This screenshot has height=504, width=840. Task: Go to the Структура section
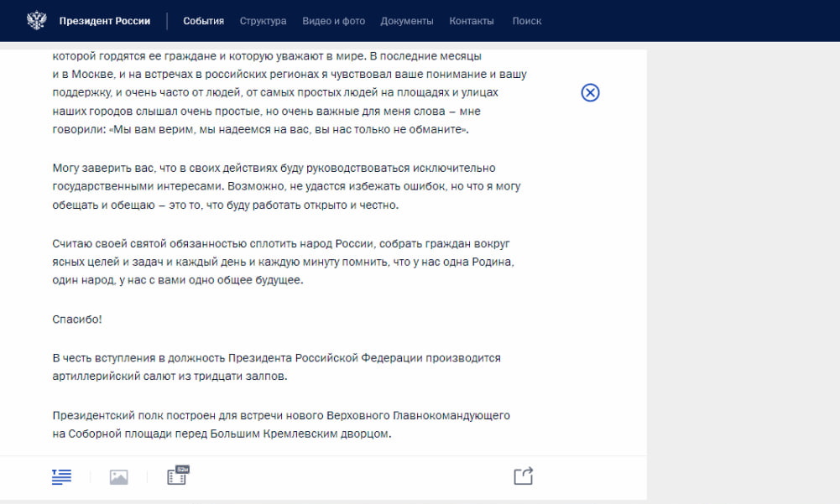263,21
